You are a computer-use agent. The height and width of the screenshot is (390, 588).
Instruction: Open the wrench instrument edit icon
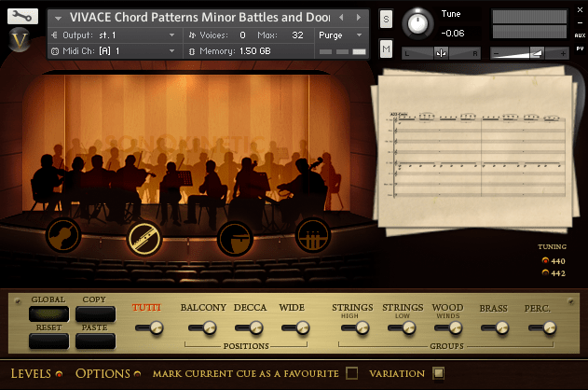coord(22,16)
